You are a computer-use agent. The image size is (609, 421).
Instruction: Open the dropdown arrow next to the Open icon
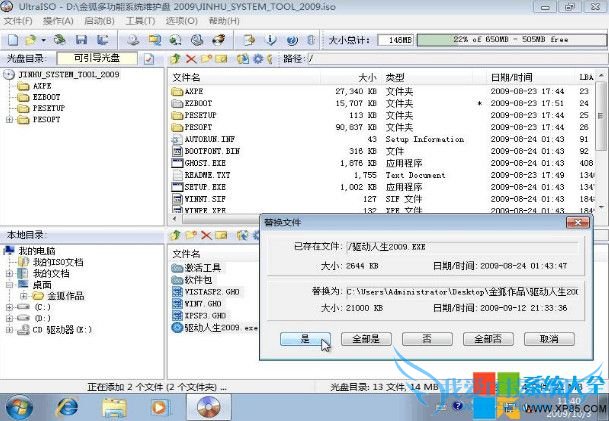44,40
